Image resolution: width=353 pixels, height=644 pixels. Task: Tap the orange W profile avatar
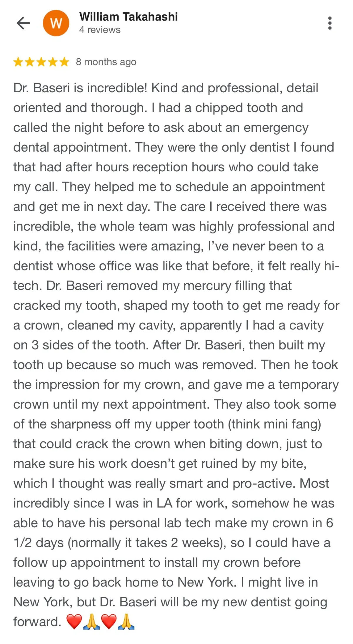(x=56, y=23)
